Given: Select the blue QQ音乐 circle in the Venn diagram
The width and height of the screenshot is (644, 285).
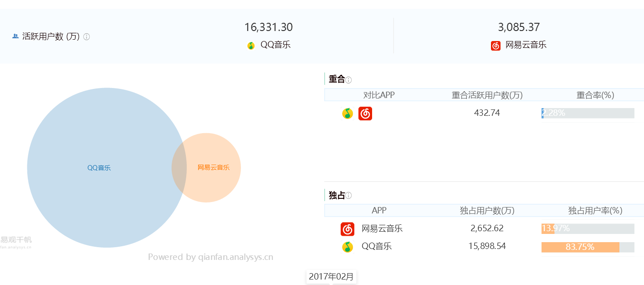Looking at the screenshot, I should 99,168.
